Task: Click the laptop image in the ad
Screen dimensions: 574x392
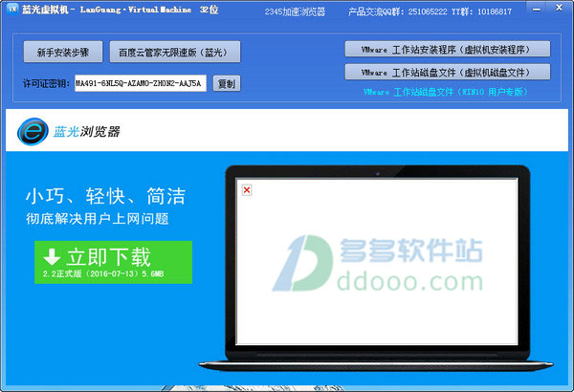Action: [376, 267]
